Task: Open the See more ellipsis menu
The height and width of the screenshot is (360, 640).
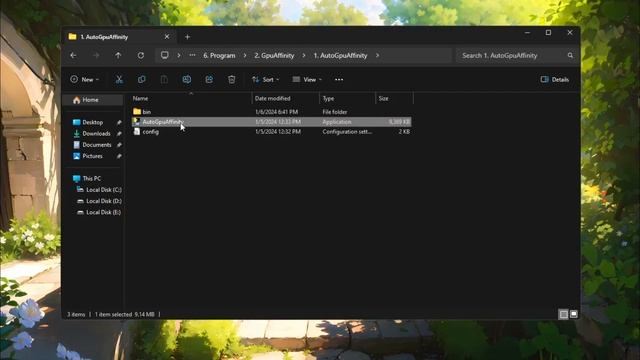Action: click(339, 80)
